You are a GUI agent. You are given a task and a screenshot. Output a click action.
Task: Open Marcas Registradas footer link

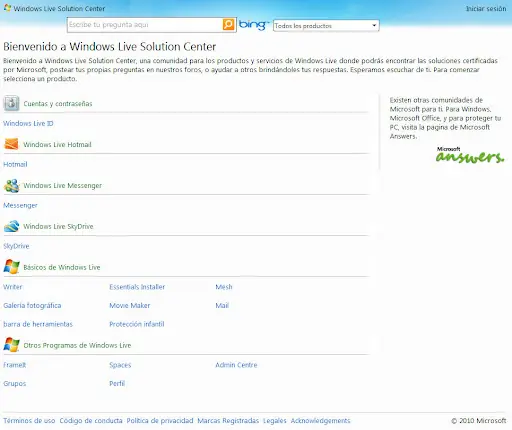click(228, 421)
